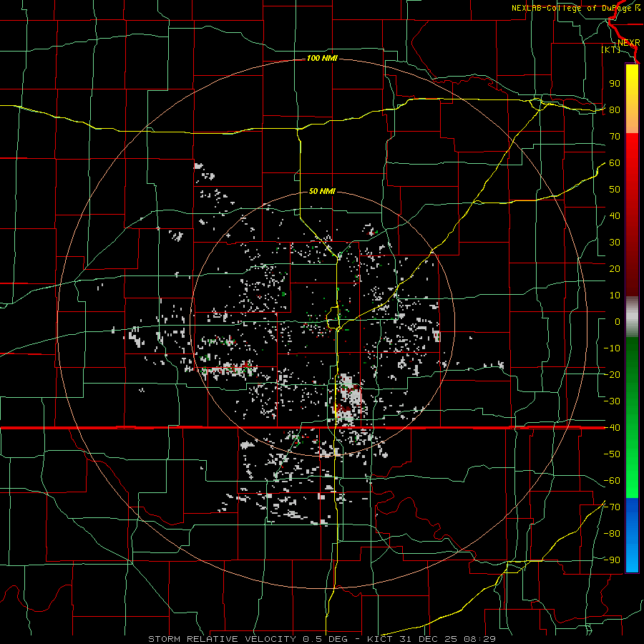The image size is (644, 644).
Task: Click the -30 knot scale label
Action: click(612, 401)
